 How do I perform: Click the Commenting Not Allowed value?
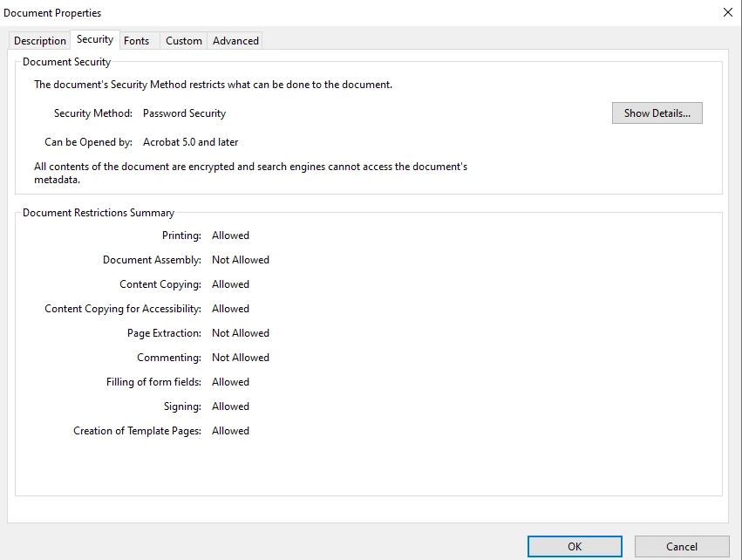[x=241, y=358]
